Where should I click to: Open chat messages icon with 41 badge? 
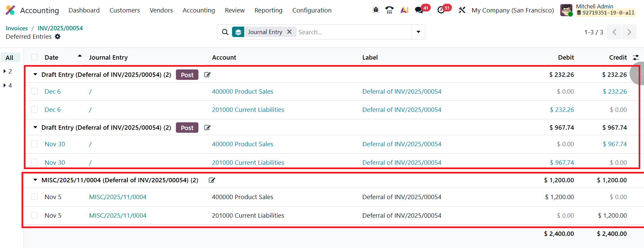tap(419, 10)
